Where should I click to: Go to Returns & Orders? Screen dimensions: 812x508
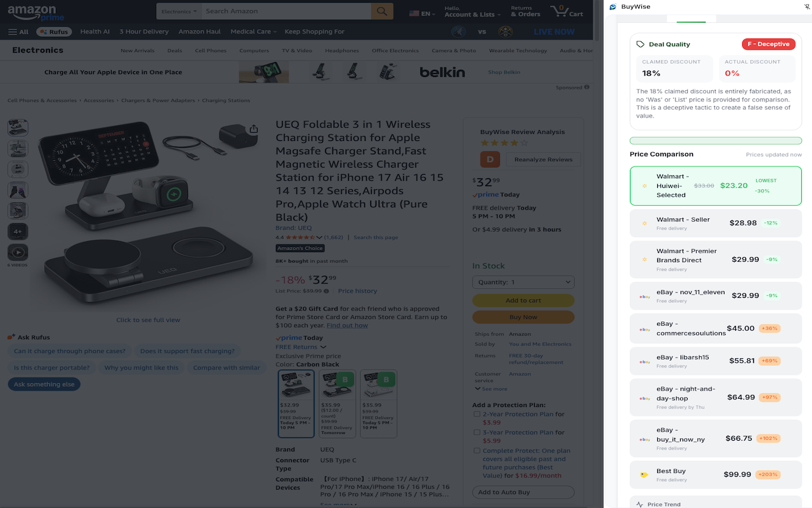pyautogui.click(x=525, y=11)
